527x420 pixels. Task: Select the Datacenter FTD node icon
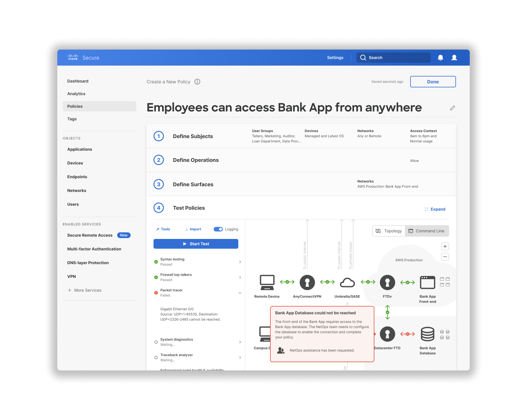pos(388,334)
